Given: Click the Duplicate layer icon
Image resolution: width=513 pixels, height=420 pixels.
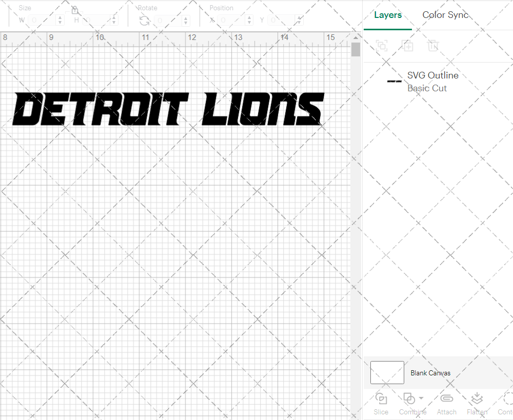Looking at the screenshot, I should [382, 46].
